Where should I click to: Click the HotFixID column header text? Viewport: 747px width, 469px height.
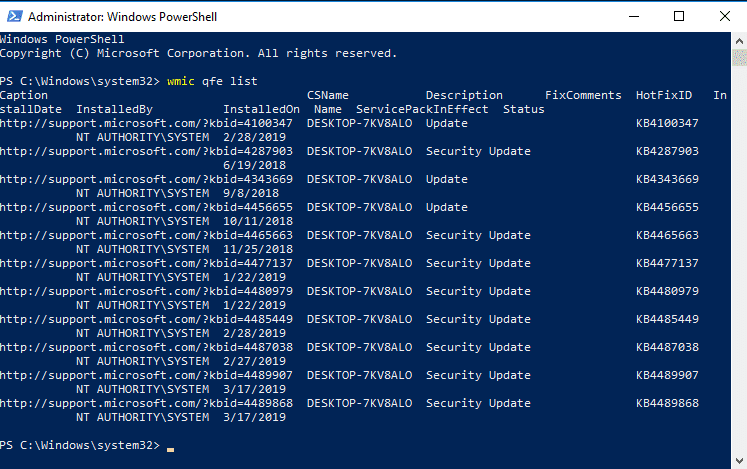click(x=664, y=95)
